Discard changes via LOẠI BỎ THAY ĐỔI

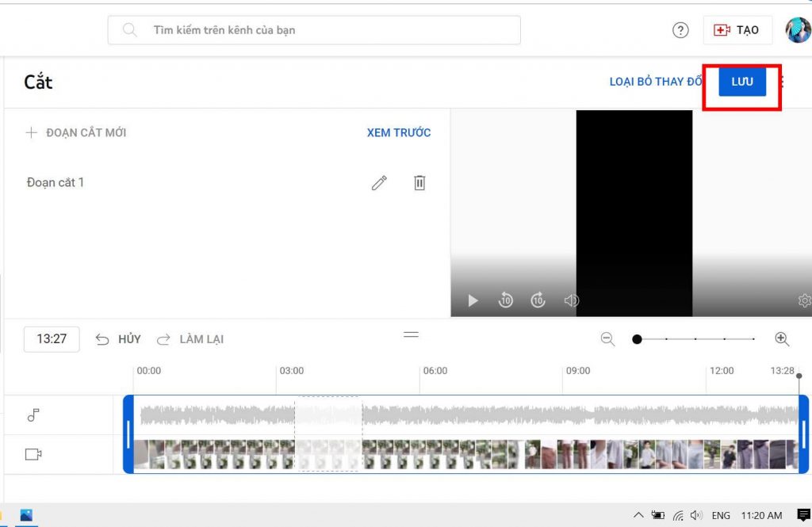(x=656, y=82)
